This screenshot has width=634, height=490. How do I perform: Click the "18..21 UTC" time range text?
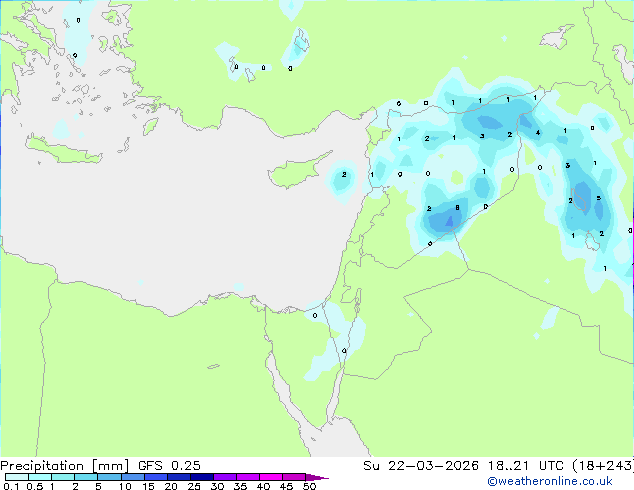(x=526, y=466)
